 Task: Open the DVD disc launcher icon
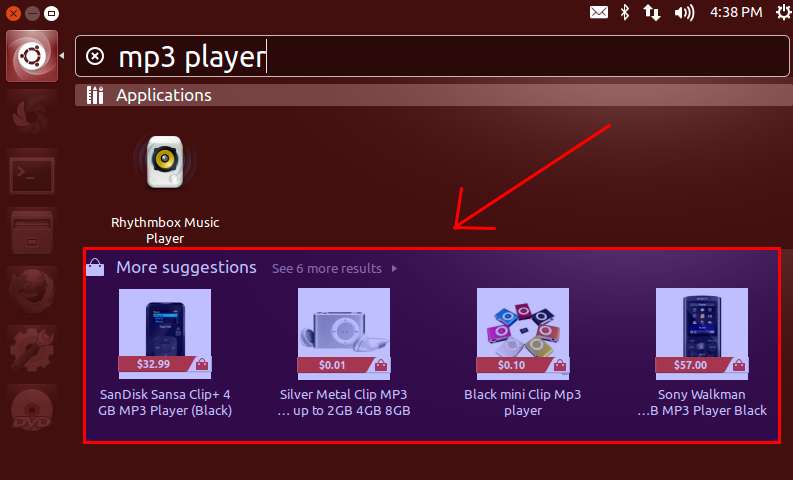32,409
